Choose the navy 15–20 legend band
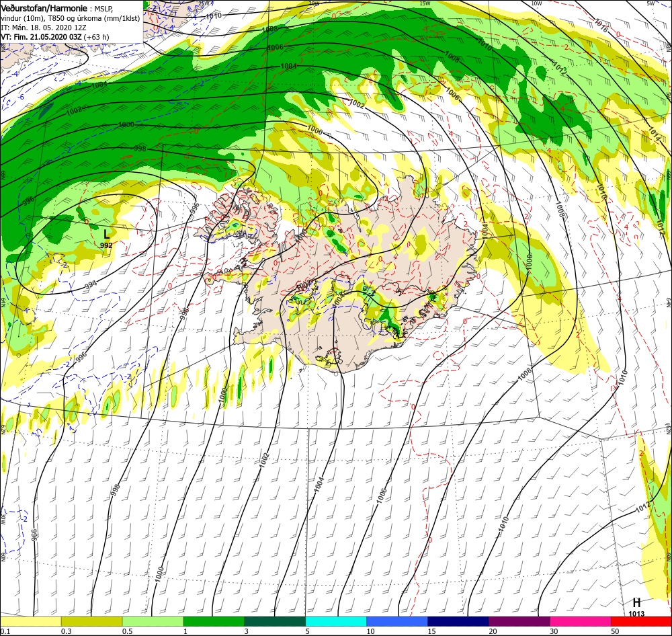The width and height of the screenshot is (672, 636). coord(458,621)
